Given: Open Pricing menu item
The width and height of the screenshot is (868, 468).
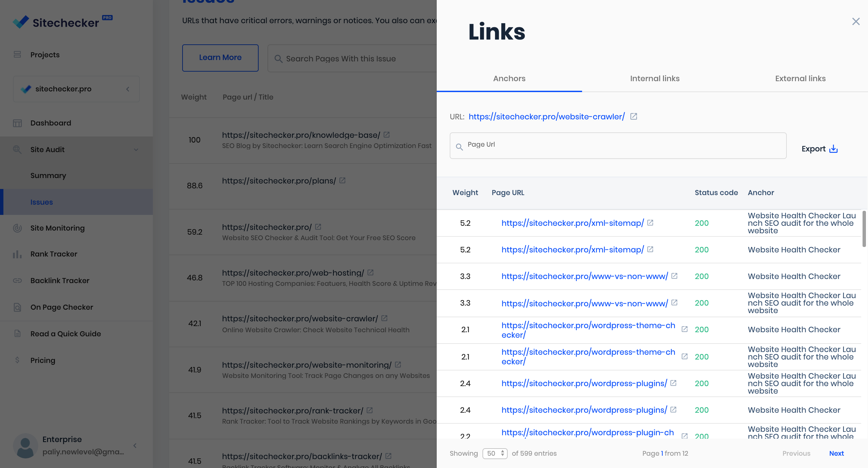Looking at the screenshot, I should coord(43,360).
